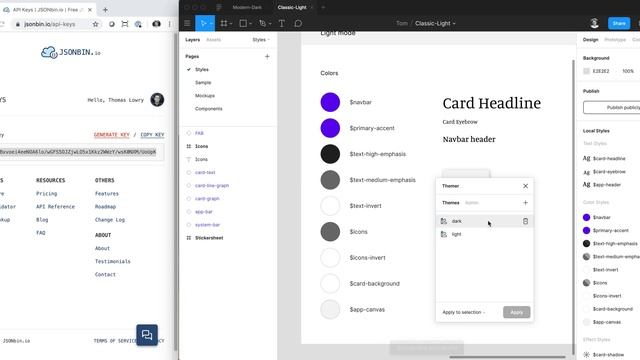Click the light theme row icon in Themer
Screen dimensions: 640x360
pos(444,234)
